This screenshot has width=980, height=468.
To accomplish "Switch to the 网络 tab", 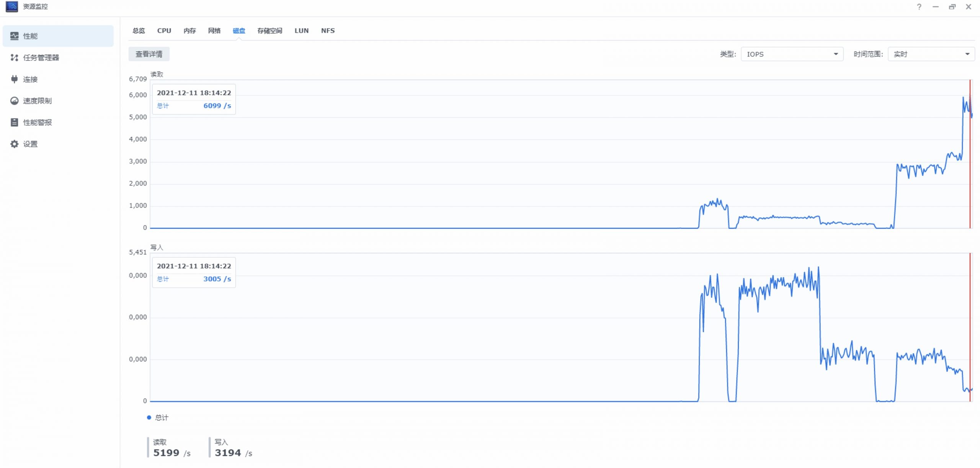I will point(214,31).
